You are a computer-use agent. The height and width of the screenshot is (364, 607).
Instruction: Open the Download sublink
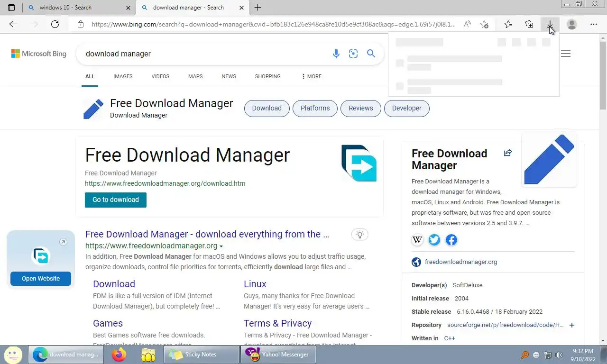coord(114,284)
